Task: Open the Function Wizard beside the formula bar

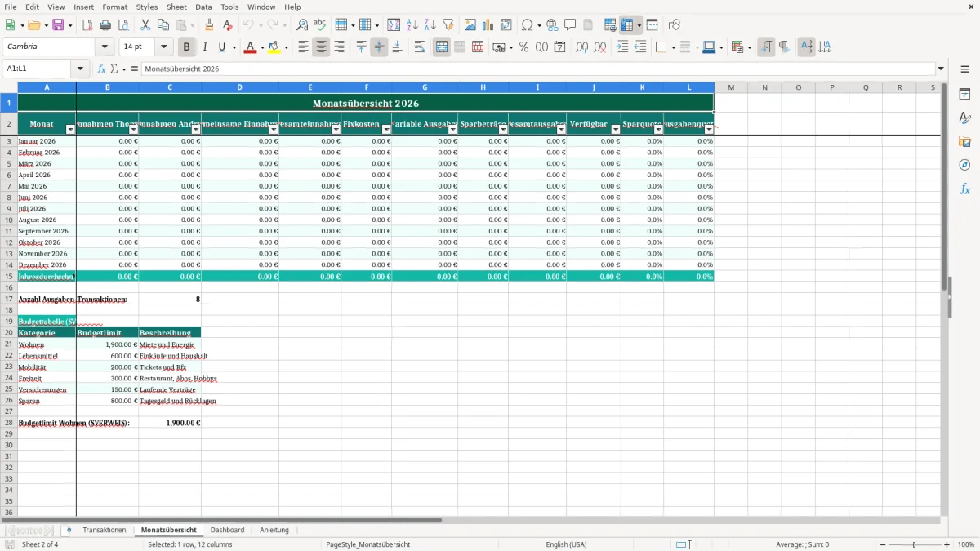Action: [x=102, y=69]
